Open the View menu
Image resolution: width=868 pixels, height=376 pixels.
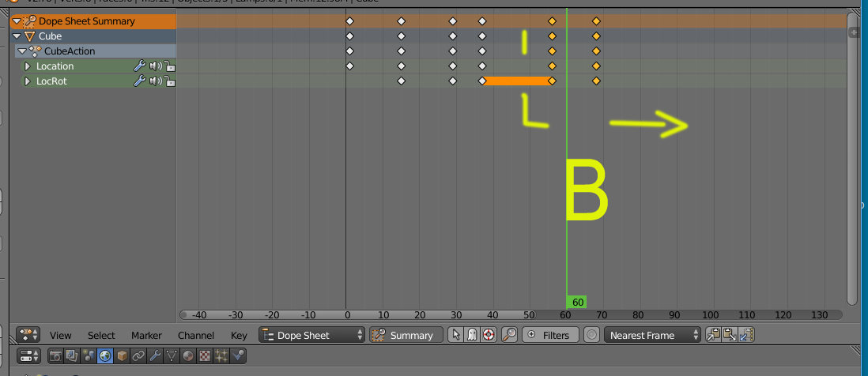click(x=60, y=335)
